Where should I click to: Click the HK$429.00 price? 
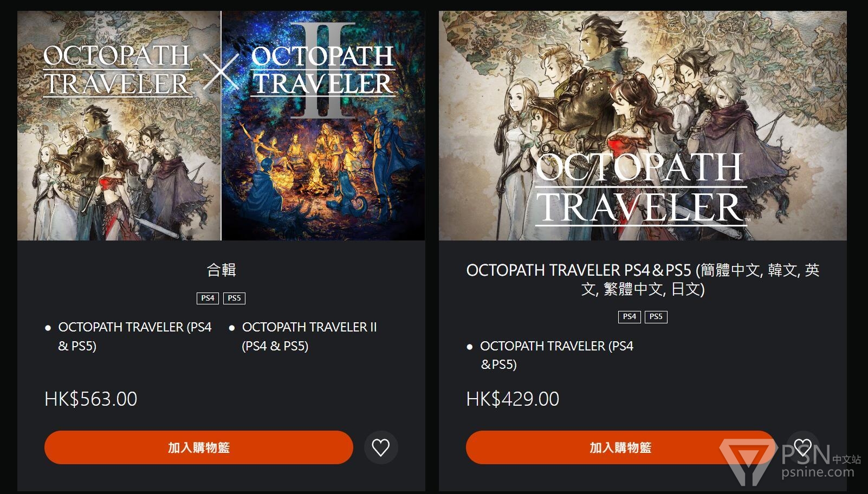pos(513,399)
